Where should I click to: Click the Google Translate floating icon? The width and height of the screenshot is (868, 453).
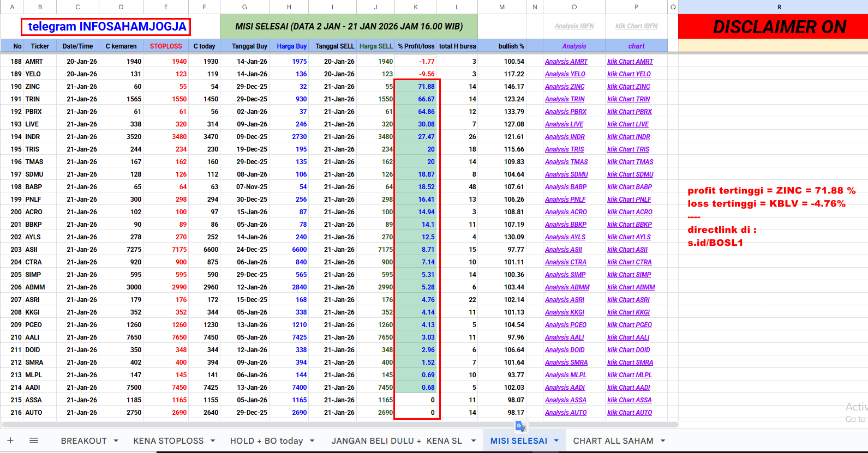tap(520, 426)
